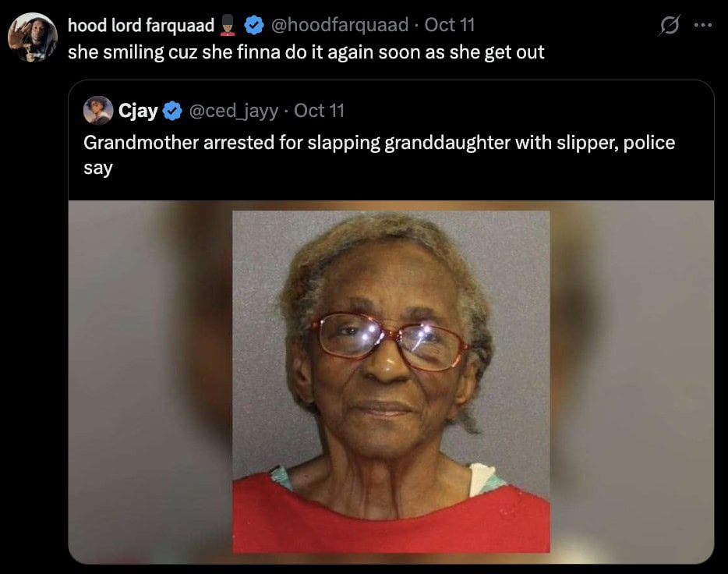Click the blurred left margin of the image
The image size is (728, 574).
(150, 381)
